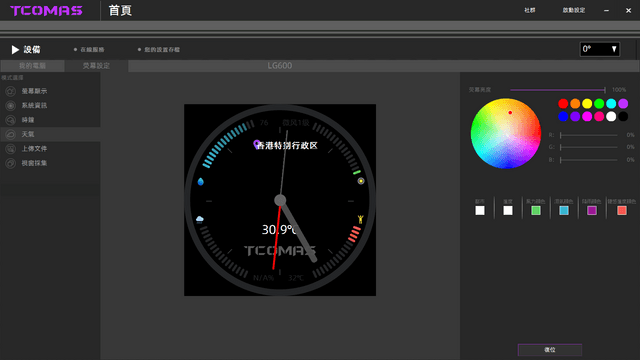Select the cyan preset color circle
Screen dimensions: 640x360
611,104
